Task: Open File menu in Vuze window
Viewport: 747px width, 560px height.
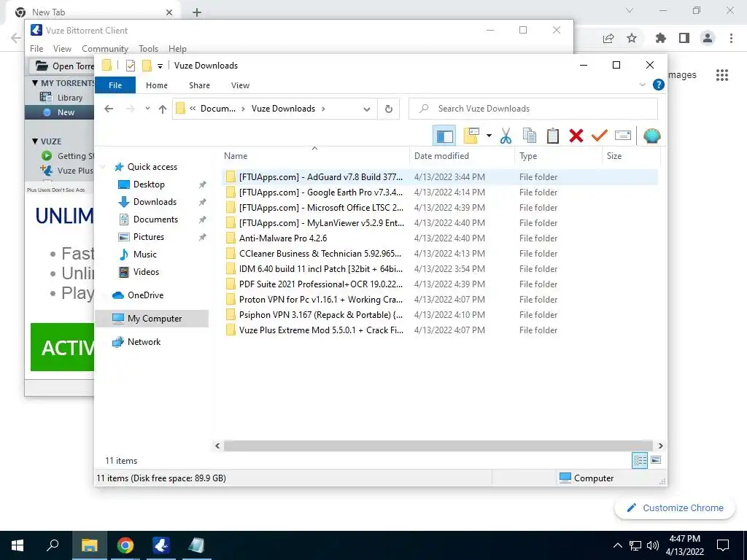Action: 36,49
